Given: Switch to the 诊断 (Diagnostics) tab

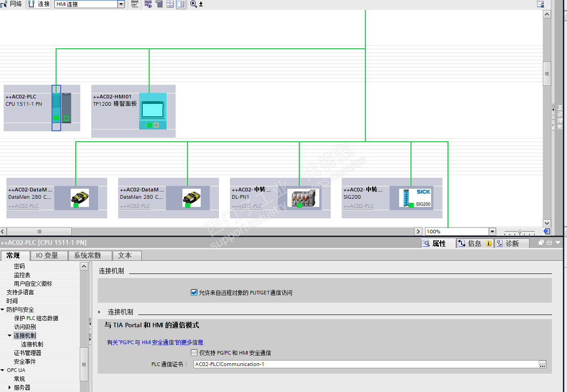Looking at the screenshot, I should point(511,243).
